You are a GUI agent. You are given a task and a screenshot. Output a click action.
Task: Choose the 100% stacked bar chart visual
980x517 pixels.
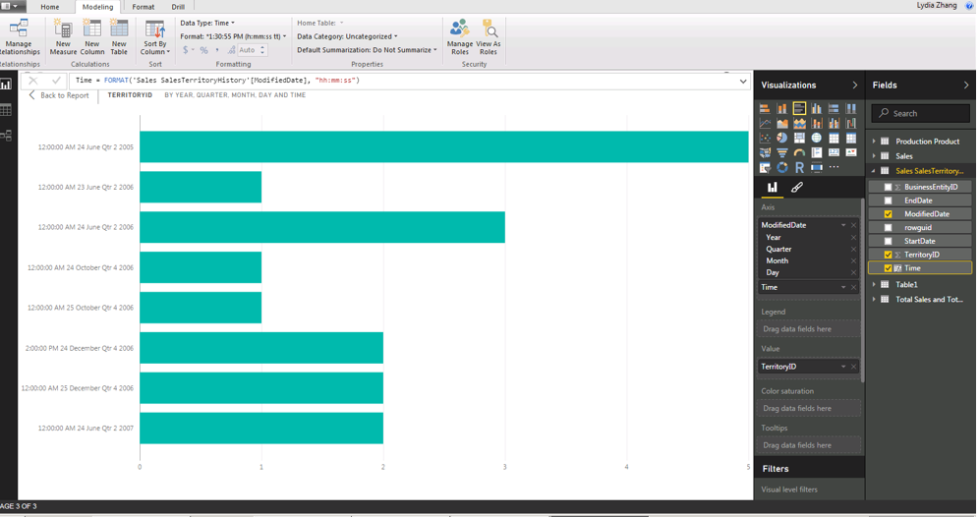tap(834, 108)
